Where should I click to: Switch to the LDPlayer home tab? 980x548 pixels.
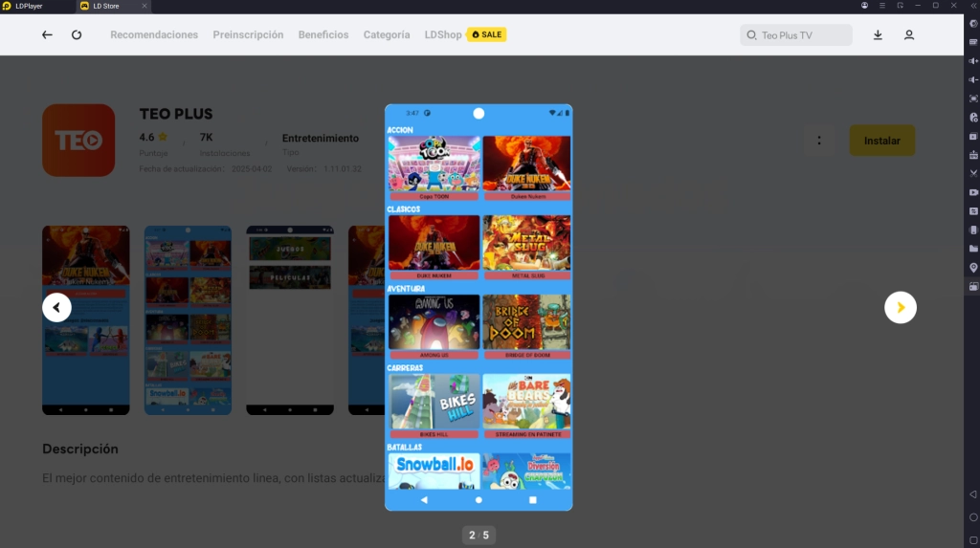30,7
